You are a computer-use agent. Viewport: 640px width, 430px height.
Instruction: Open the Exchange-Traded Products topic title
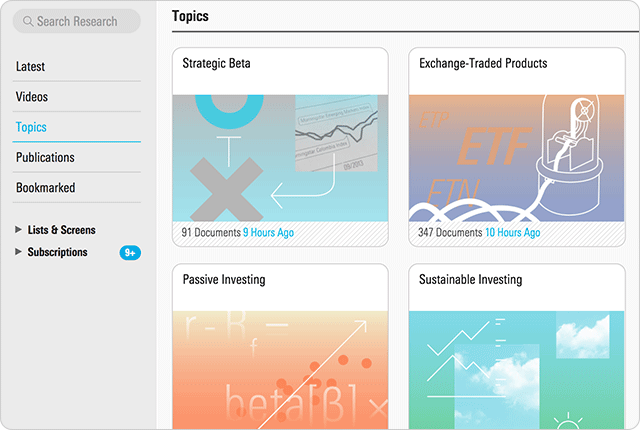click(x=483, y=63)
